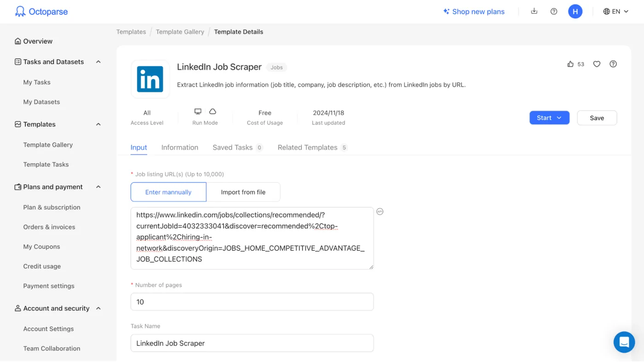
Task: Click the LinkedIn Job Scraper title
Action: tap(219, 67)
